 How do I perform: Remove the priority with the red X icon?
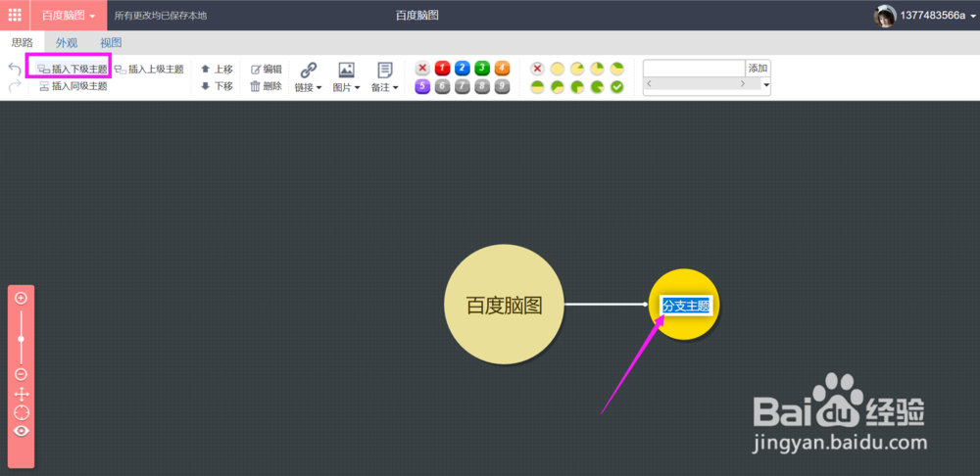pyautogui.click(x=422, y=69)
